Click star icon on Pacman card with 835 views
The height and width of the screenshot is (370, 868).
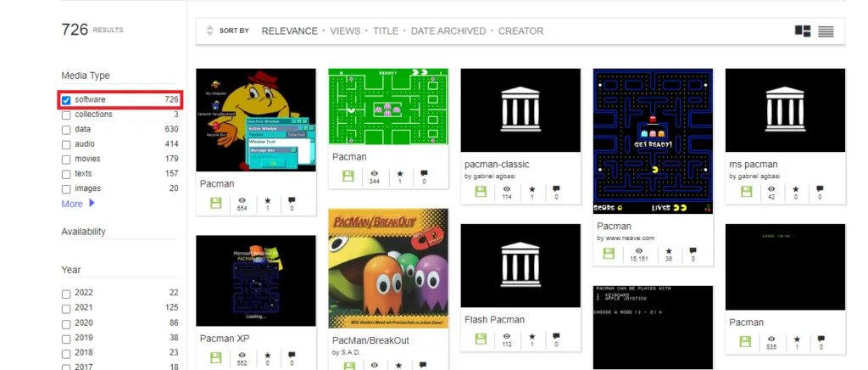tap(797, 339)
